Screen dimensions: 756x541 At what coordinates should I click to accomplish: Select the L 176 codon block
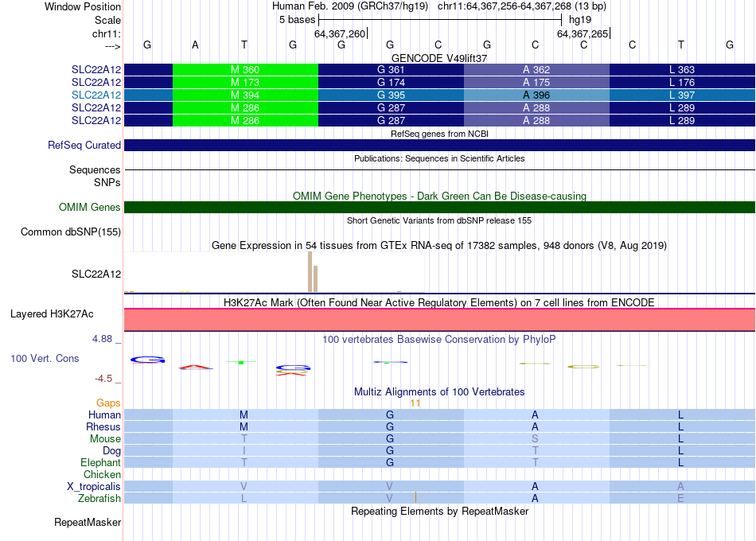[x=682, y=83]
